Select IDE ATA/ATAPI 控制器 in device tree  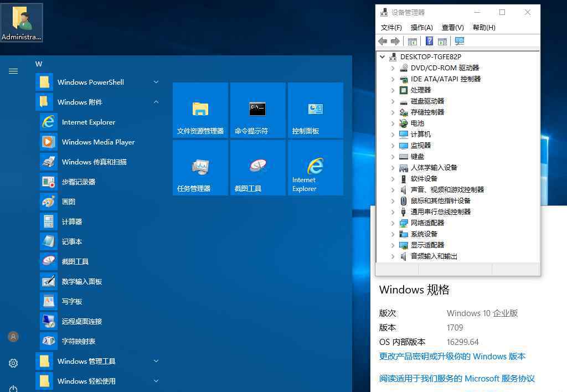(x=446, y=79)
